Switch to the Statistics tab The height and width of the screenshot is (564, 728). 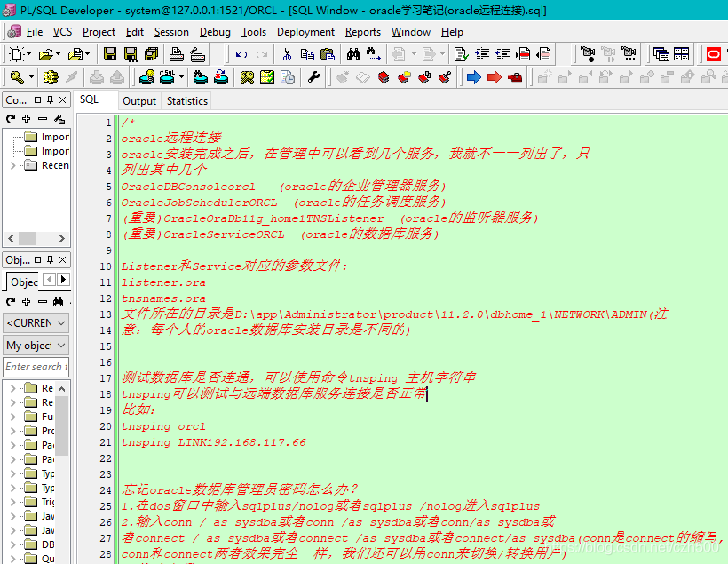pyautogui.click(x=187, y=101)
